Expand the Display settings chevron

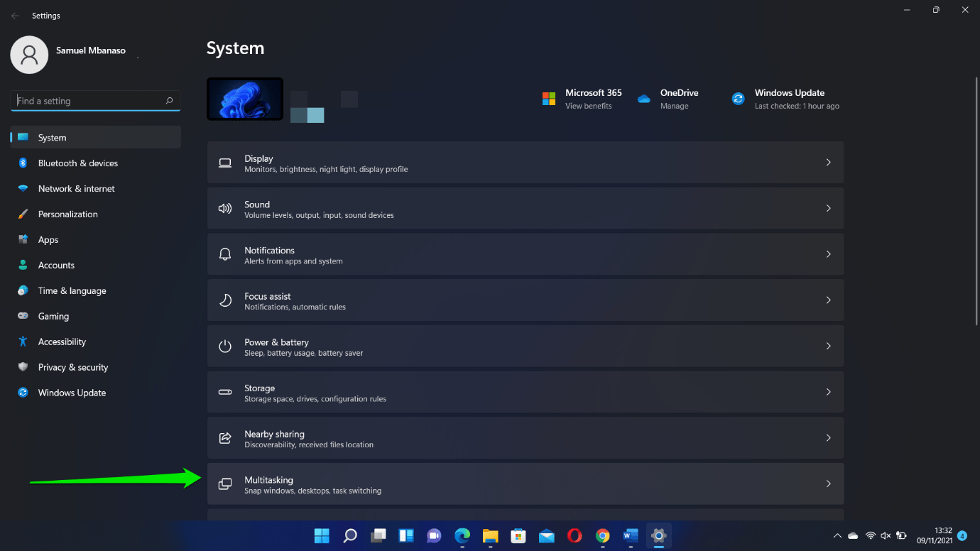tap(828, 163)
